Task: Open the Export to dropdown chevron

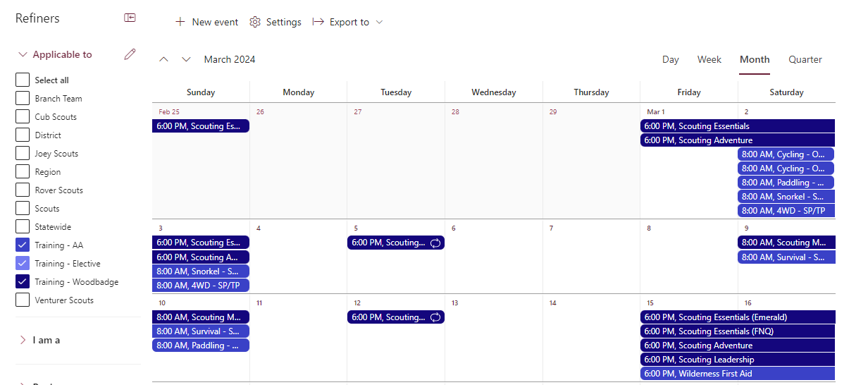Action: click(x=379, y=22)
